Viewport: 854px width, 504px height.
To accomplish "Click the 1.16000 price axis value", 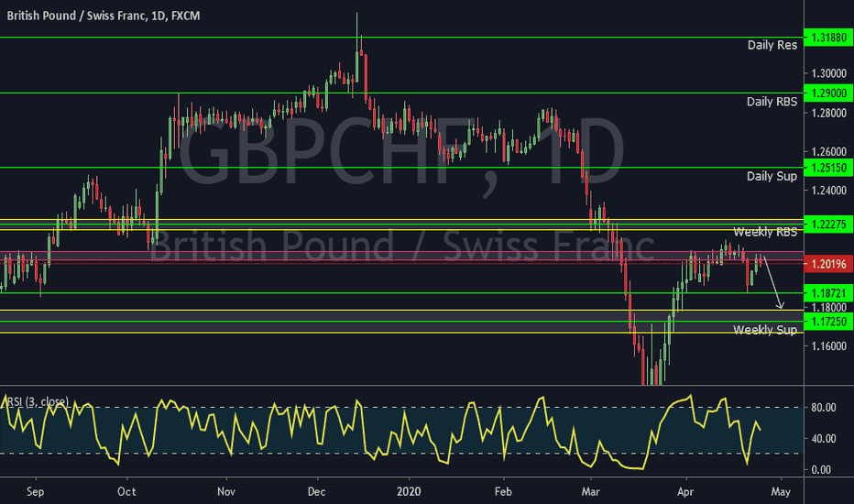I will point(828,346).
